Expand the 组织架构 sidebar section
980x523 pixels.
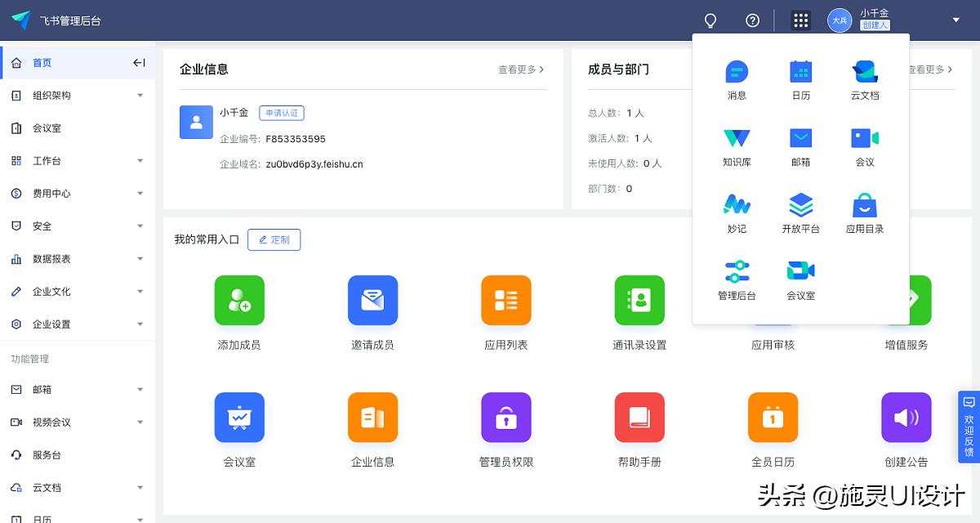[78, 95]
